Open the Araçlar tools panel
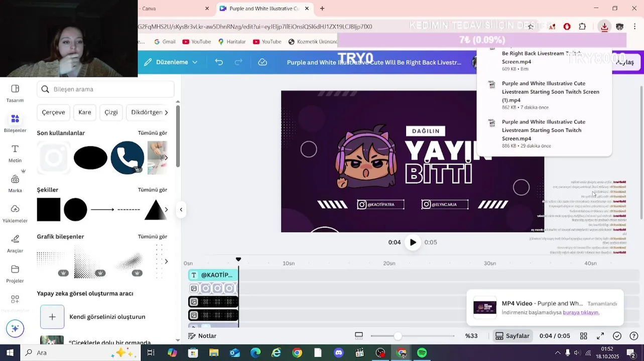Viewport: 644px width, 361px height. click(x=15, y=244)
